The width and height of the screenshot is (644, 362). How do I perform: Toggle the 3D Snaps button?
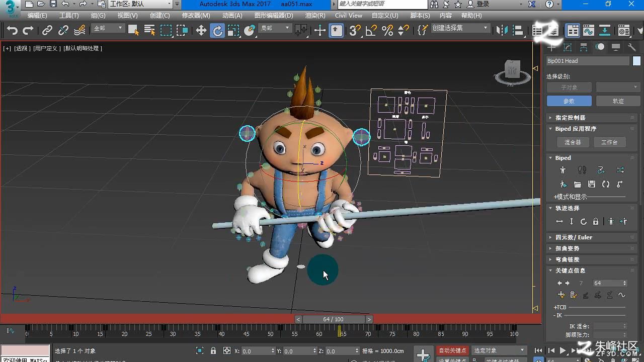pos(355,31)
